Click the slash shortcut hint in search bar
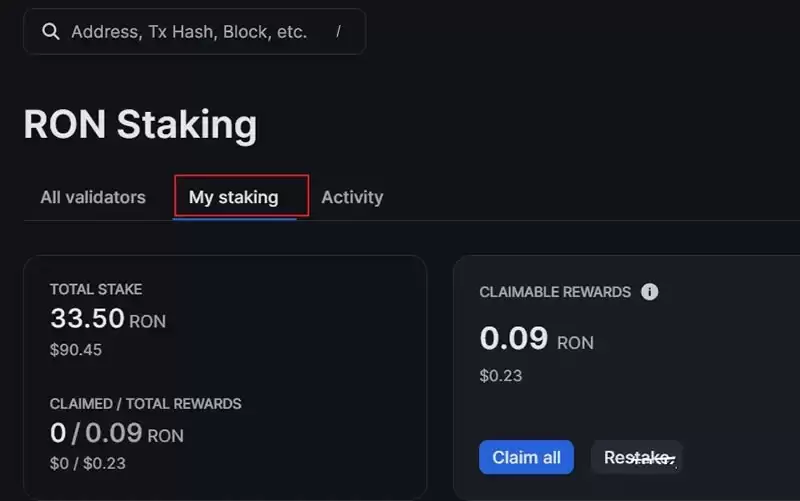800x501 pixels. point(338,32)
